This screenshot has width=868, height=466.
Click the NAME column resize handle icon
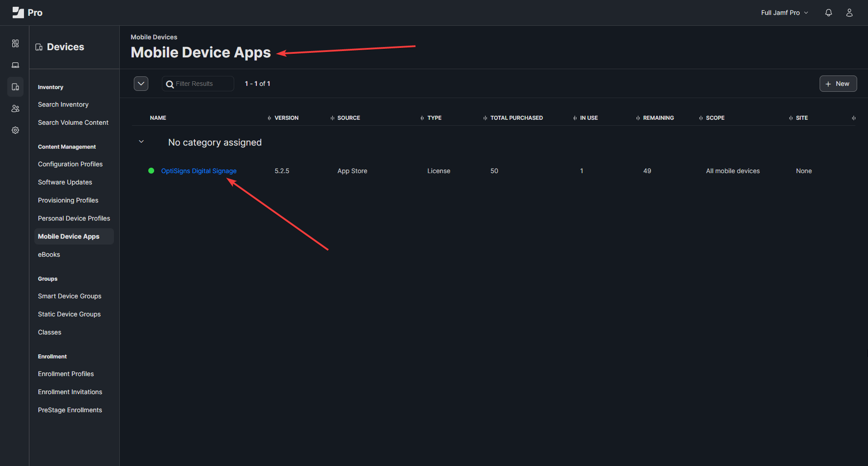point(269,118)
